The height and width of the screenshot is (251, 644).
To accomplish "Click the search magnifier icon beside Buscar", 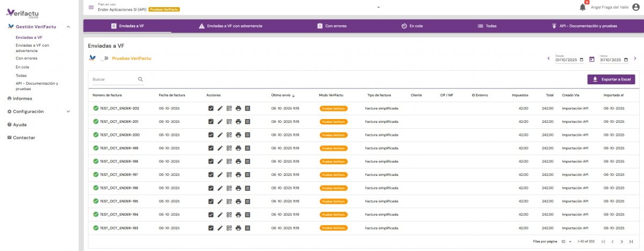I will (x=141, y=79).
